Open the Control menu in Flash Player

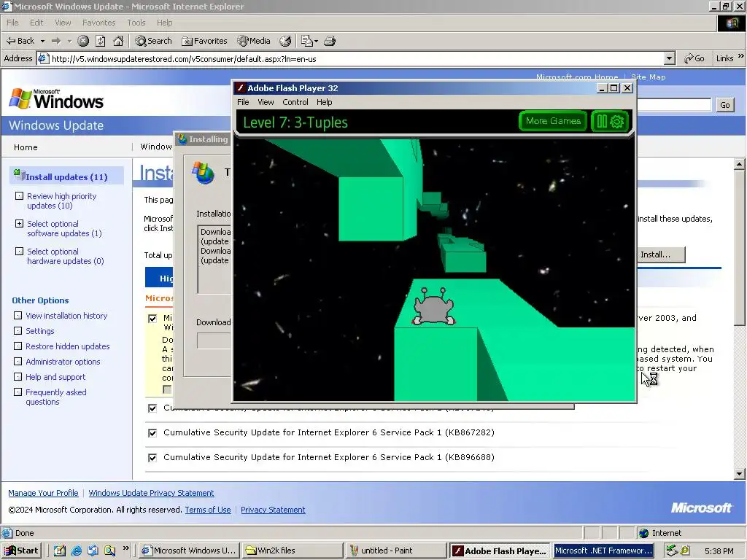[295, 102]
